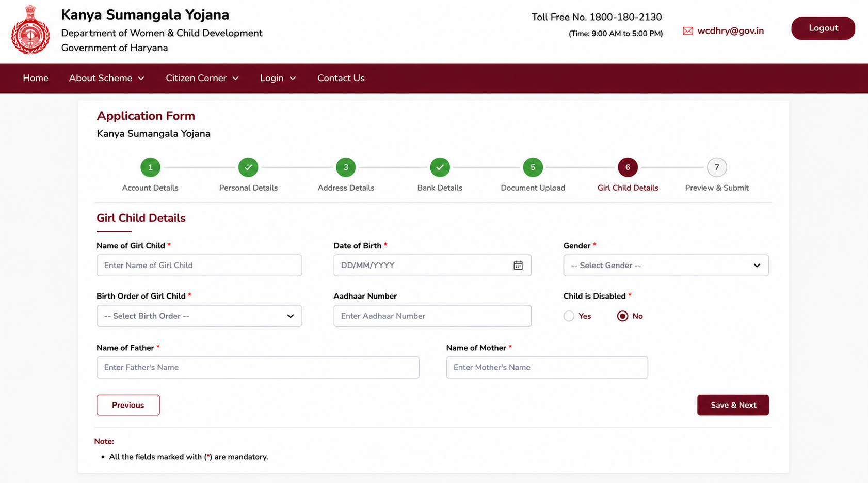Select No for Child is Disabled
Image resolution: width=868 pixels, height=483 pixels.
click(x=622, y=316)
